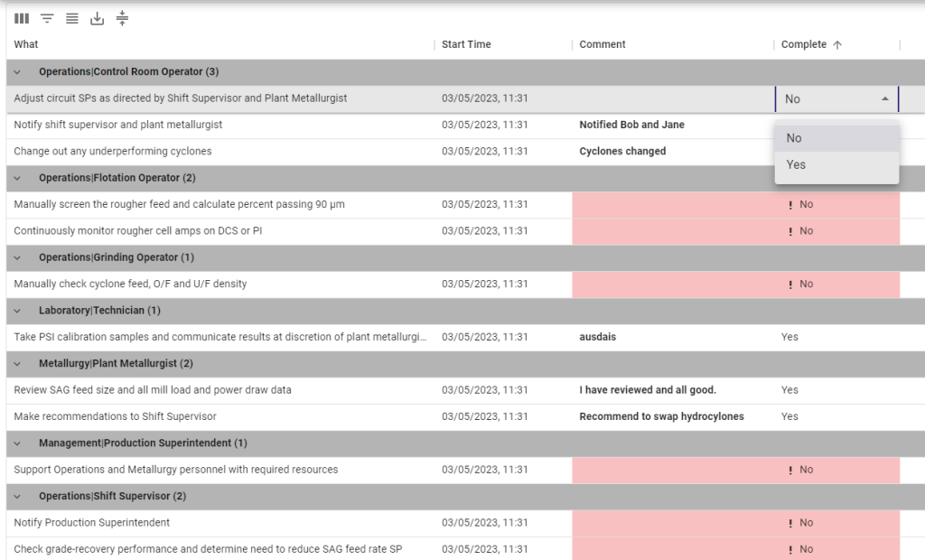Collapse the Metallurgy|Plant Metallurgist group
Image resolution: width=925 pixels, height=560 pixels.
point(17,364)
